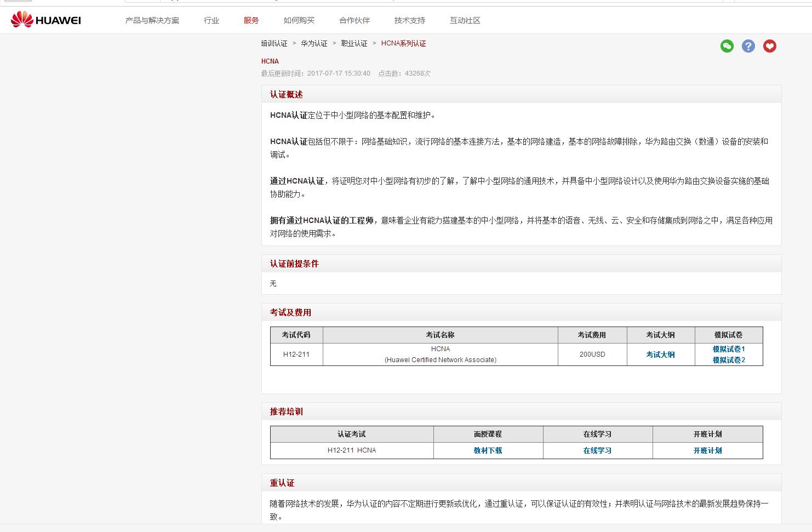Open the green WeChat share icon

pos(727,46)
